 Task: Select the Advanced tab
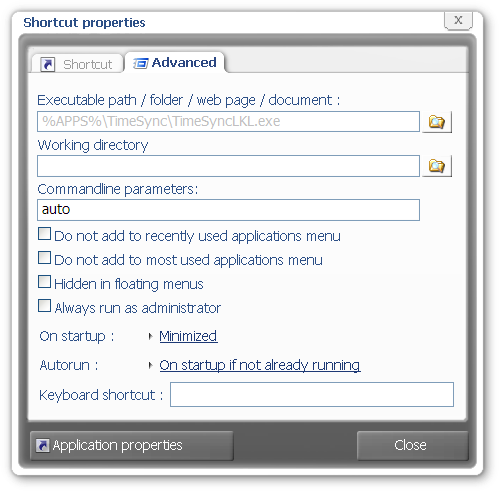pyautogui.click(x=175, y=62)
